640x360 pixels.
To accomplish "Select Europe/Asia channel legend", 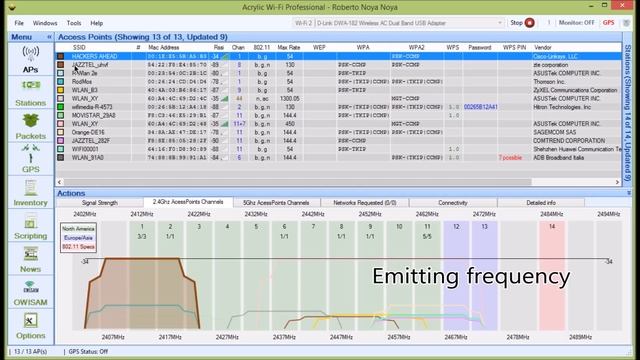I will 78,238.
